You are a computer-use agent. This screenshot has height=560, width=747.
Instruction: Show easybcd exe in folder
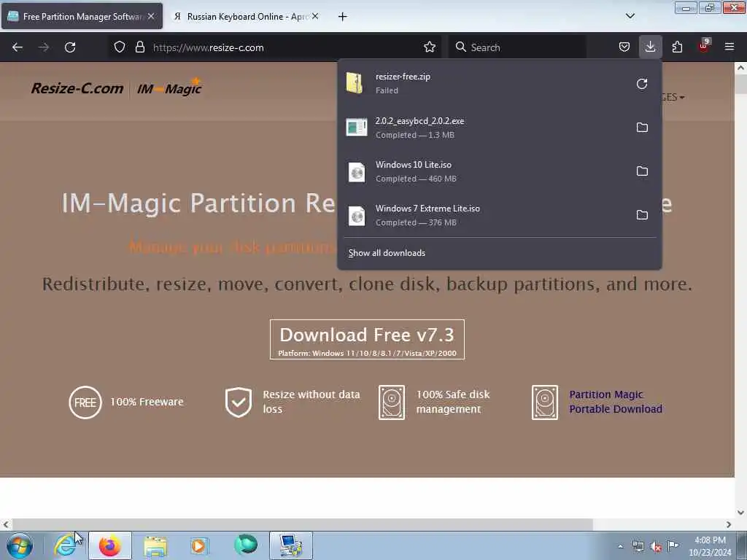[642, 128]
